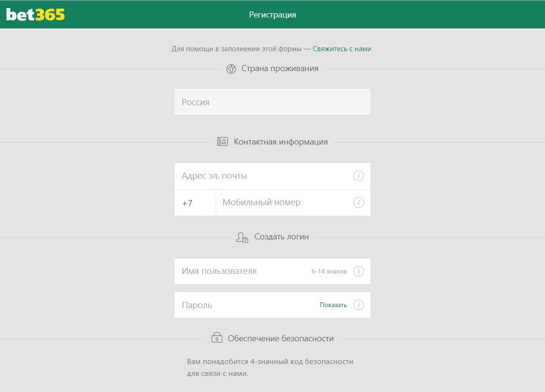Open the 'Свяжитесь с нами' help link
The height and width of the screenshot is (392, 545).
pos(342,49)
